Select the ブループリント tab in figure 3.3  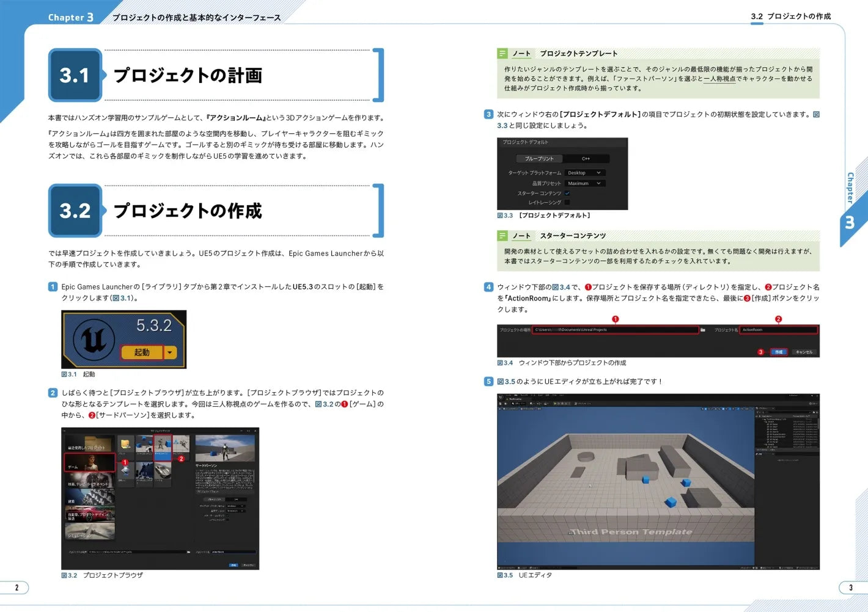[539, 158]
